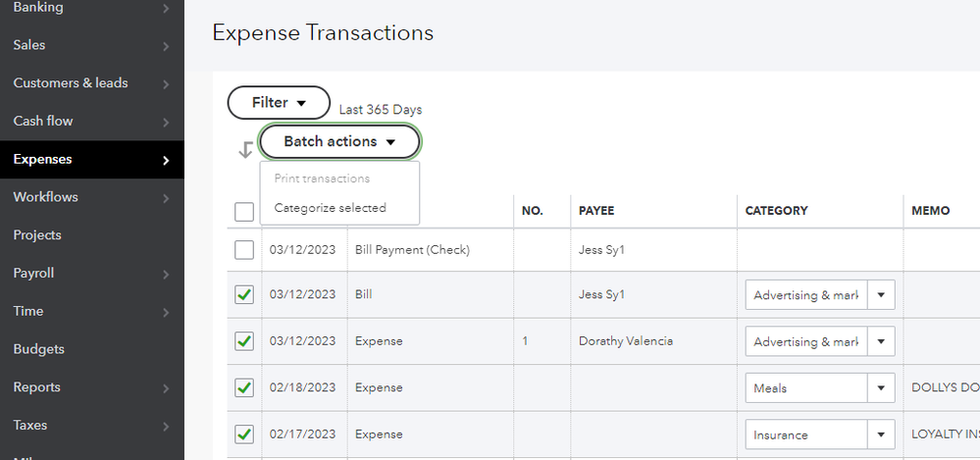980x460 pixels.
Task: Open the Filter dropdown
Action: coord(279,103)
